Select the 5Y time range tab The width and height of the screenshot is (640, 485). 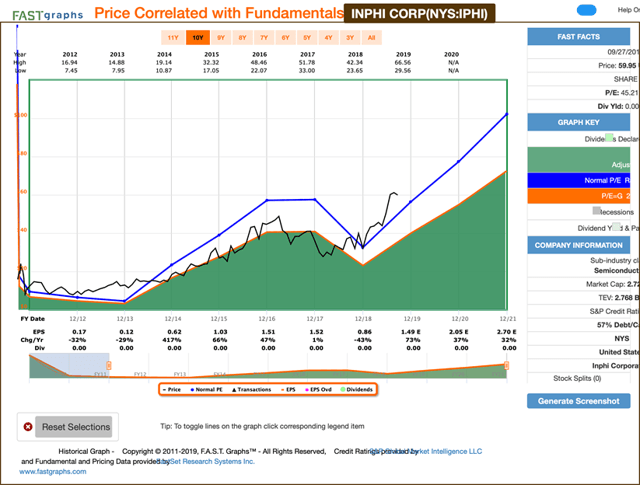pyautogui.click(x=307, y=38)
